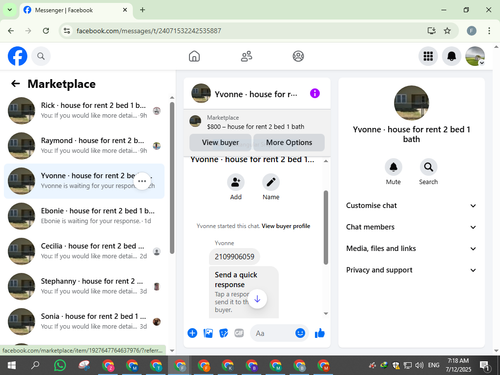Open the Raymond house for rent chat
The width and height of the screenshot is (500, 375).
pos(84,146)
